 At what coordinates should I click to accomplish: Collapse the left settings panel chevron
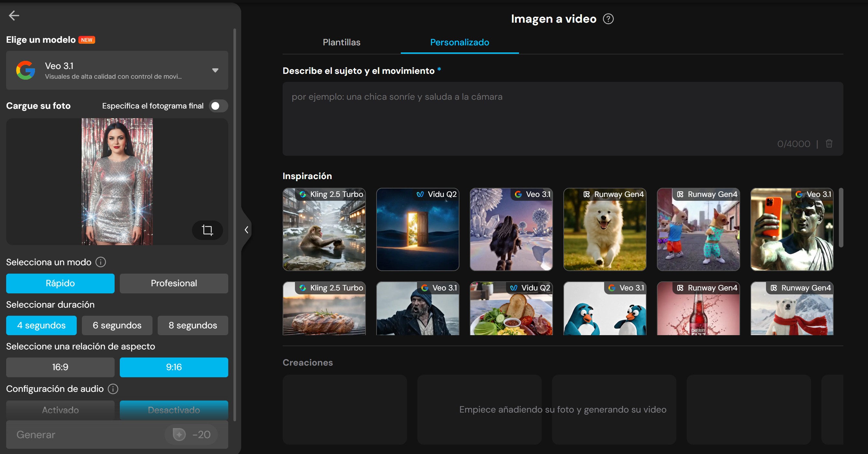tap(246, 230)
